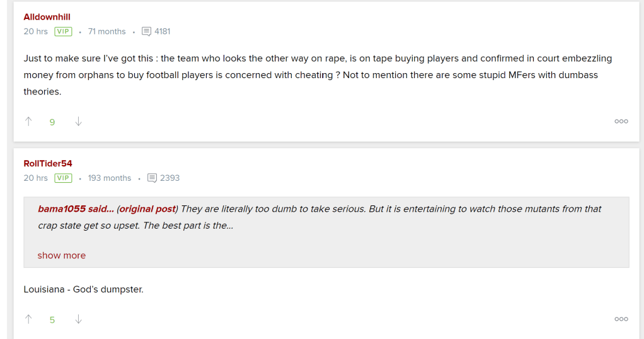
Task: Click post count icon beside 2393
Action: [152, 178]
